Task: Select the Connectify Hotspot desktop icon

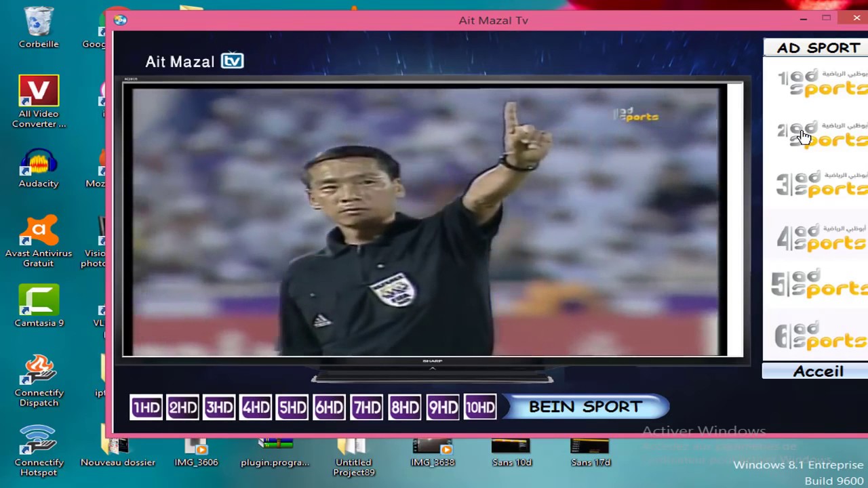Action: pos(39,450)
